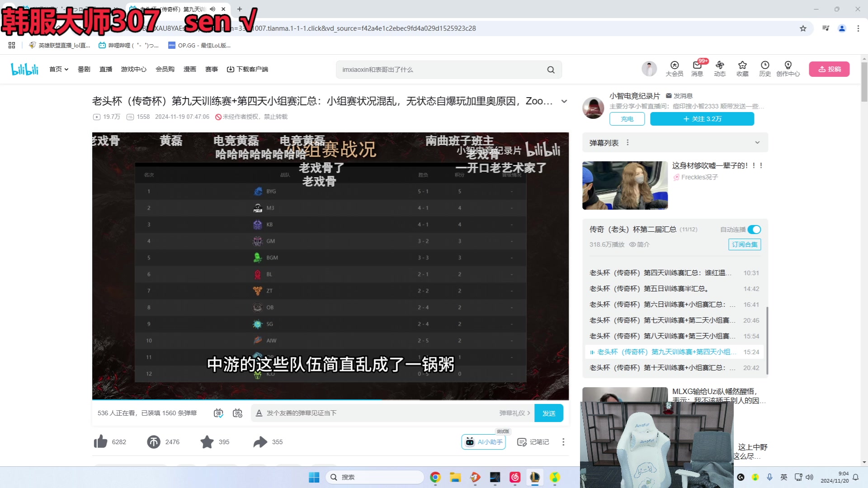This screenshot has width=868, height=488.
Task: Click the search magnifier icon in the search box
Action: click(551, 70)
